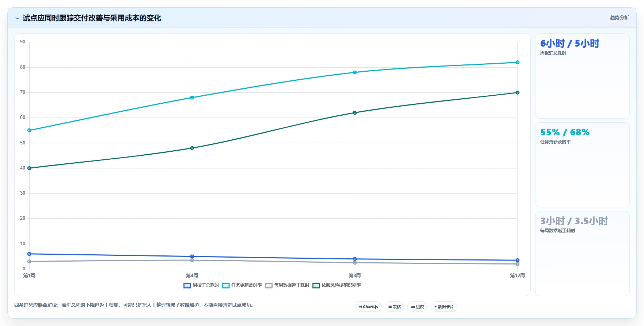Click the 每周数据返工耗时 caption in the third card

(x=558, y=231)
